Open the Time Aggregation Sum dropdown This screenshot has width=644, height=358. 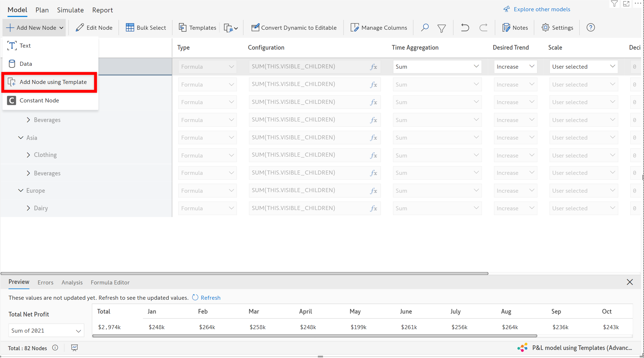(x=437, y=67)
